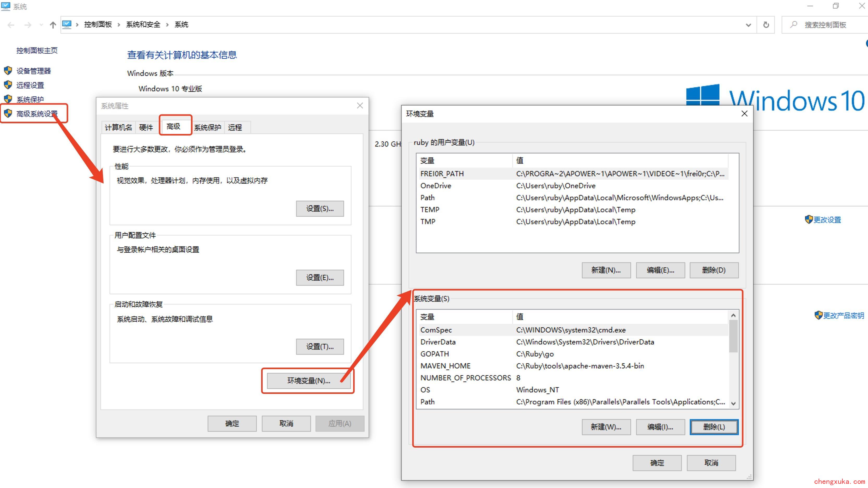Click the forward navigation arrow

(28, 25)
